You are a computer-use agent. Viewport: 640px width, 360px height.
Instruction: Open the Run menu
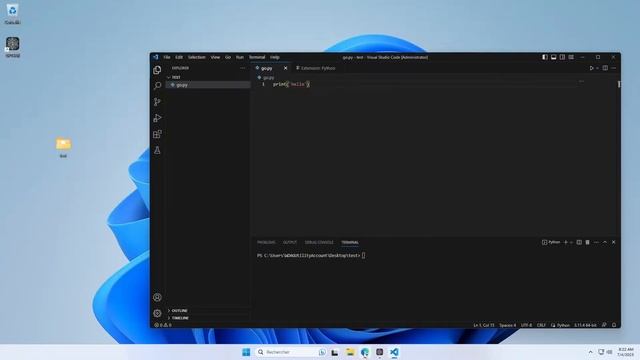pyautogui.click(x=240, y=57)
